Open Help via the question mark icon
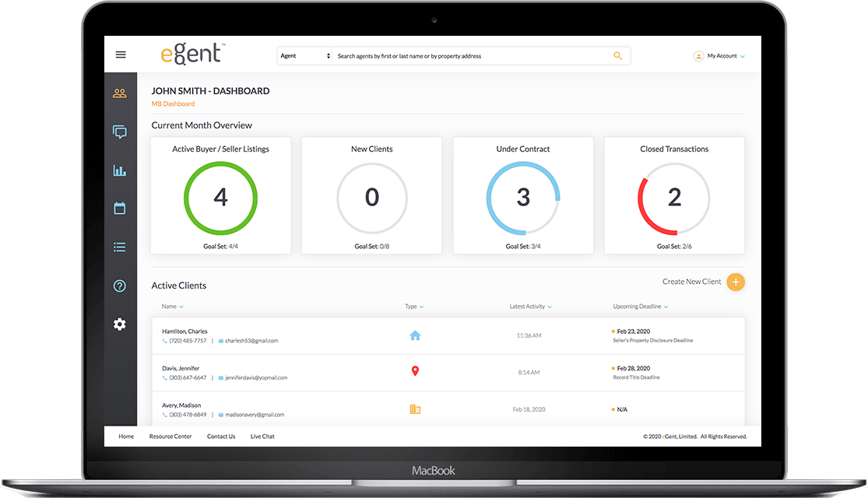The image size is (868, 498). 120,286
